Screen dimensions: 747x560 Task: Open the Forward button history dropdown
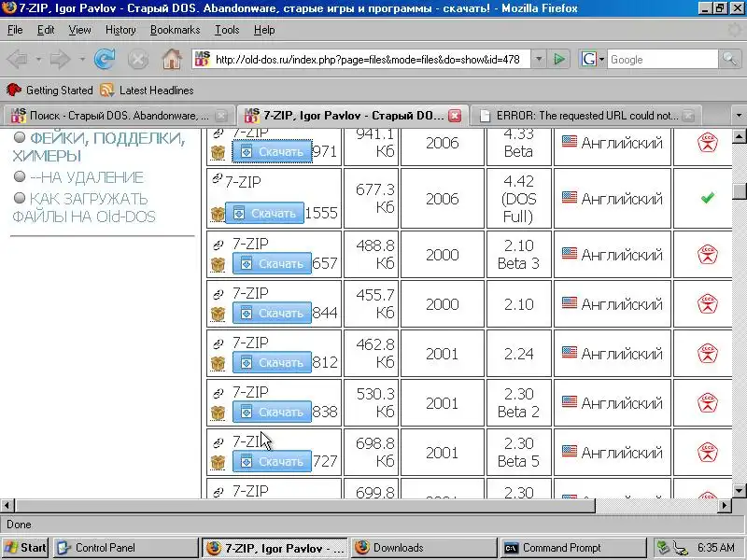[x=82, y=60]
